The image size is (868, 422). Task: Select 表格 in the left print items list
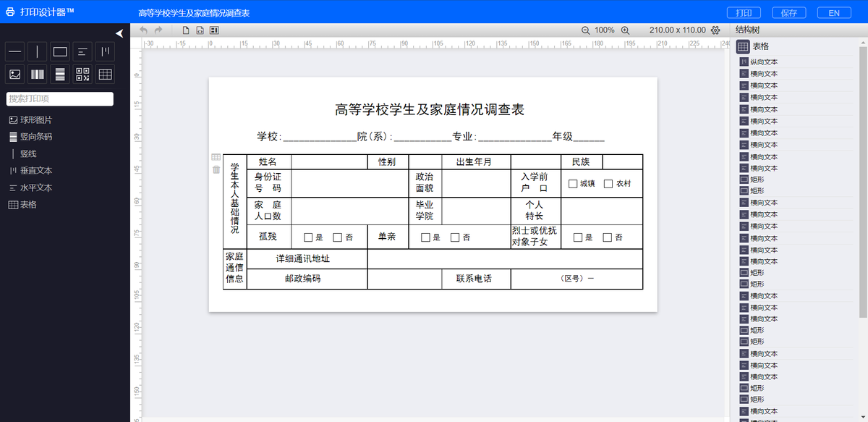coord(23,205)
